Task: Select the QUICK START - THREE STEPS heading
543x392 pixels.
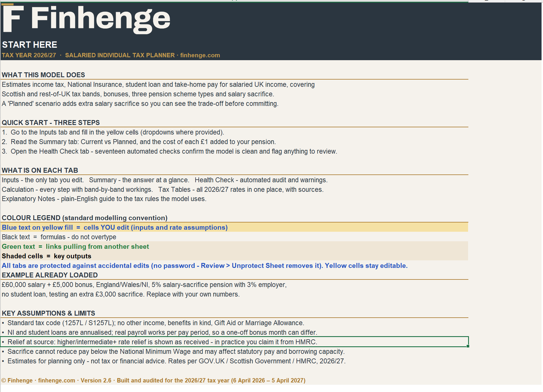Action: pyautogui.click(x=51, y=123)
